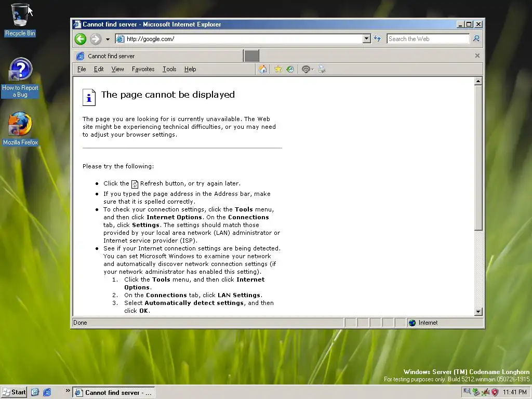Image resolution: width=532 pixels, height=399 pixels.
Task: Maximize the Internet Explorer window
Action: [469, 24]
